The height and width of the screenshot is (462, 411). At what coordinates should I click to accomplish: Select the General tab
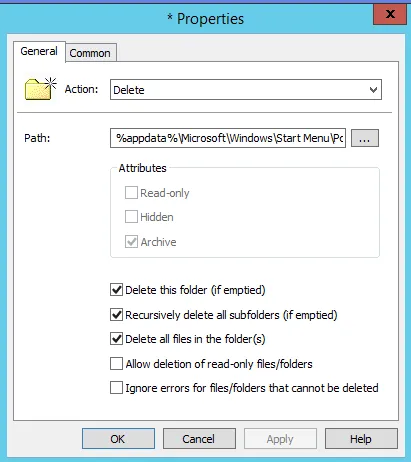39,51
